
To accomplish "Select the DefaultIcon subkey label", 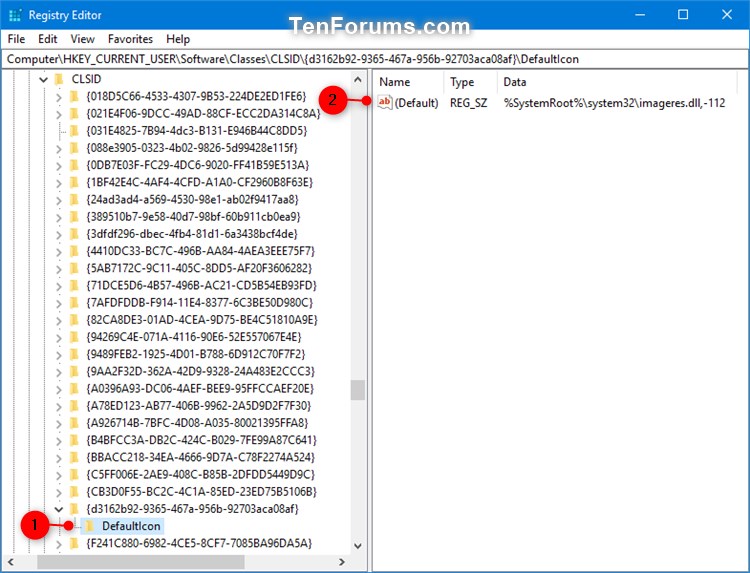I will click(131, 526).
